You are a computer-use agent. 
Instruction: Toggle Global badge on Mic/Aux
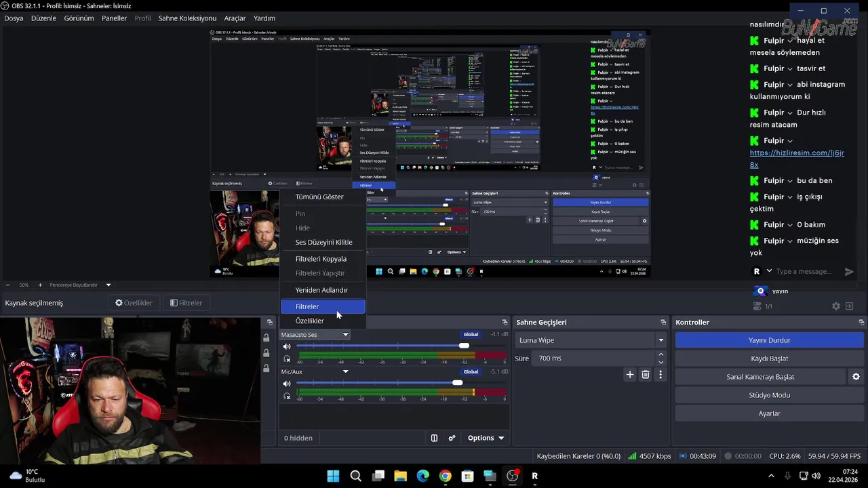[471, 371]
